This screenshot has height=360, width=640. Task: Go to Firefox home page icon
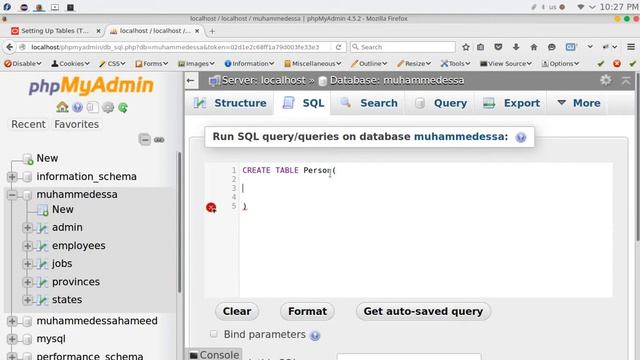(533, 47)
